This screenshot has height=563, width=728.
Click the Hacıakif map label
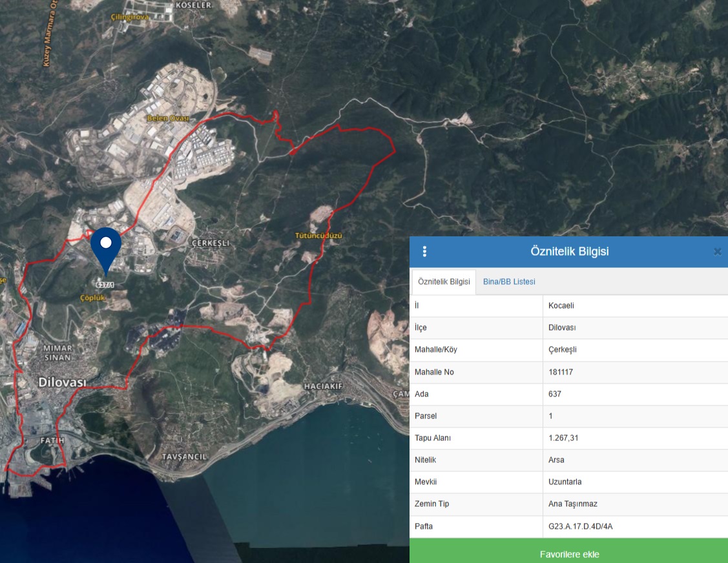click(323, 386)
